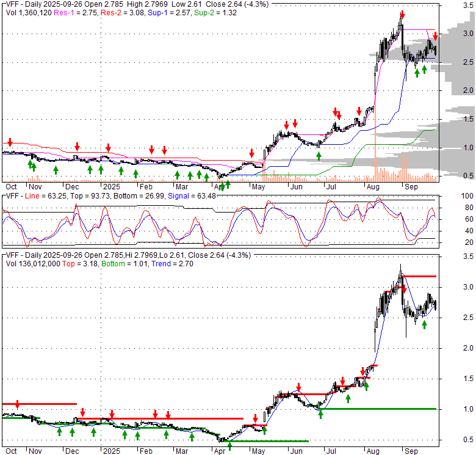This screenshot has width=476, height=455.
Task: Click the green September arrow in the bottom chart
Action: pyautogui.click(x=424, y=325)
